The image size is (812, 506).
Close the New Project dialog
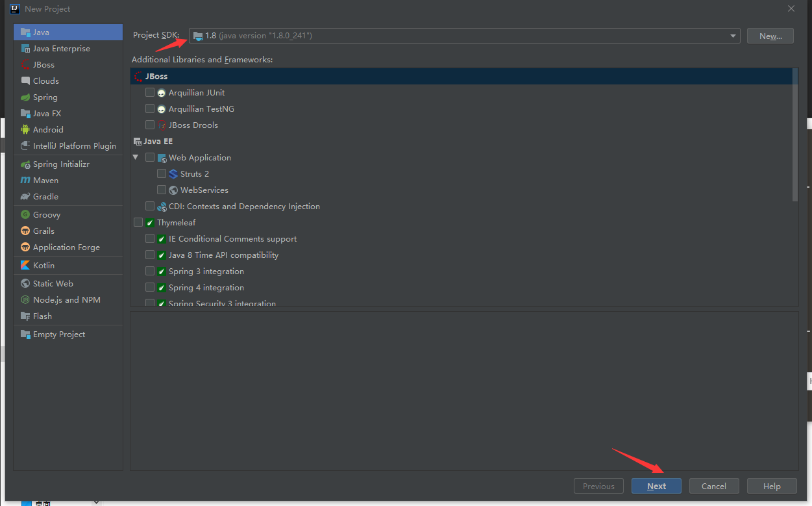[791, 8]
